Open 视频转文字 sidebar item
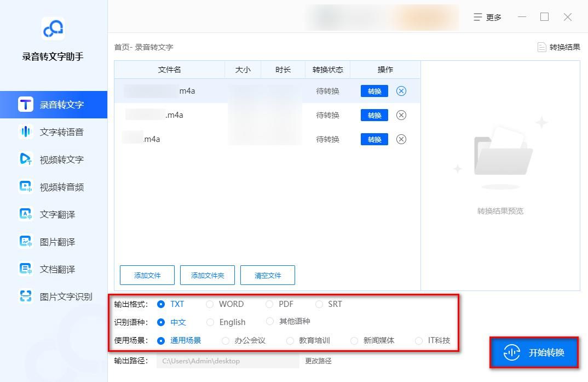Screen dimensions: 588x382 (54, 159)
